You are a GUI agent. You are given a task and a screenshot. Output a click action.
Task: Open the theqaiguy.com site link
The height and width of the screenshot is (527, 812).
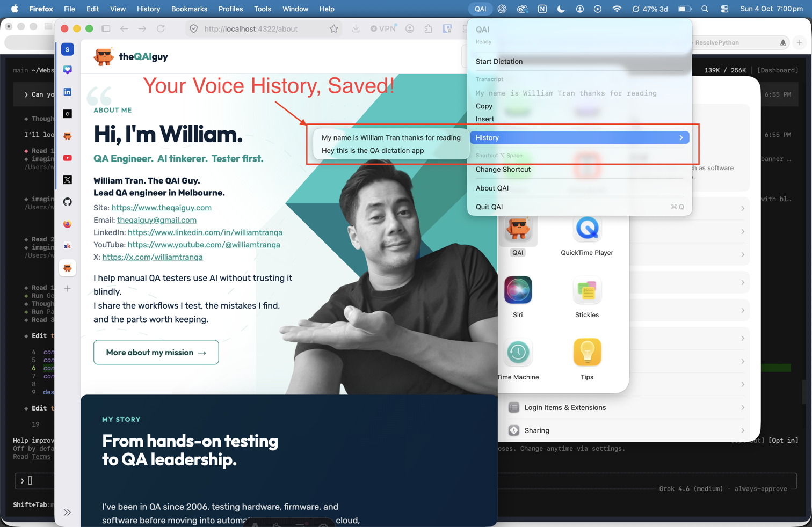[x=162, y=208]
